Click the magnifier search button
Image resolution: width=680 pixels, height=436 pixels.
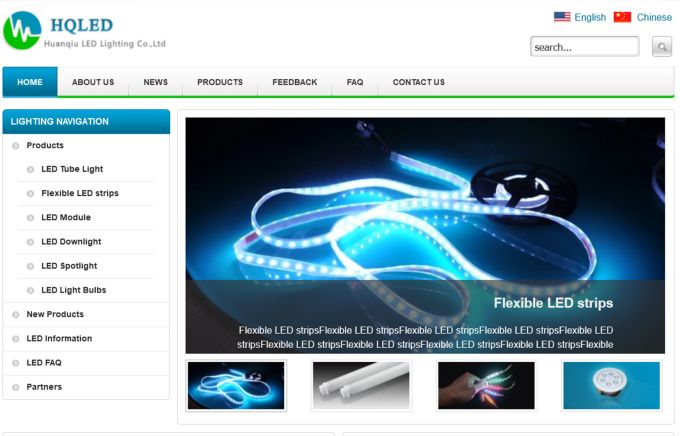662,46
